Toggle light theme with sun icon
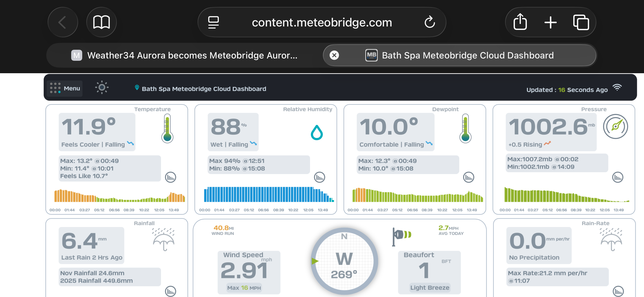 click(x=102, y=87)
